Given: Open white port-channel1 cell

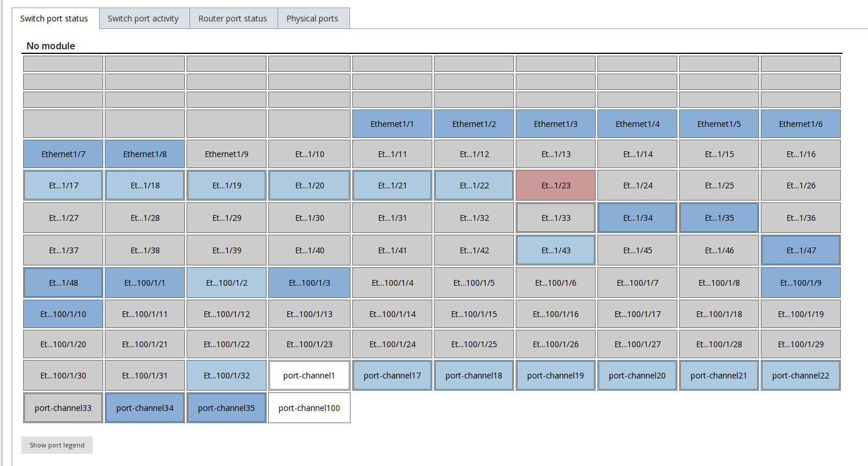Looking at the screenshot, I should 309,376.
